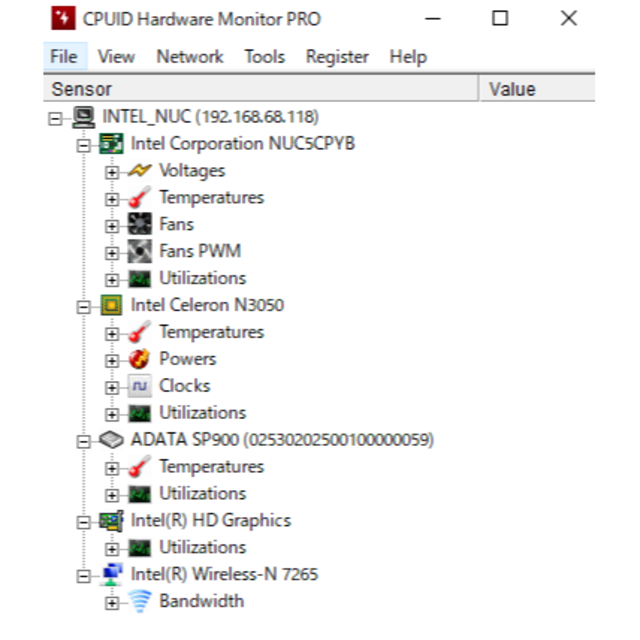Expand the Fans node
The height and width of the screenshot is (640, 640).
(x=111, y=227)
